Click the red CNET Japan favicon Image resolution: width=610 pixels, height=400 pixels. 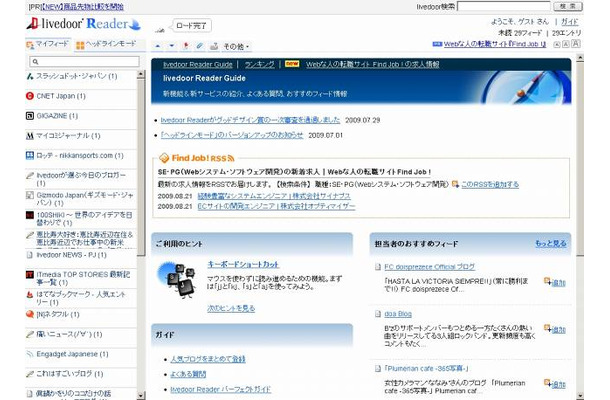click(30, 96)
